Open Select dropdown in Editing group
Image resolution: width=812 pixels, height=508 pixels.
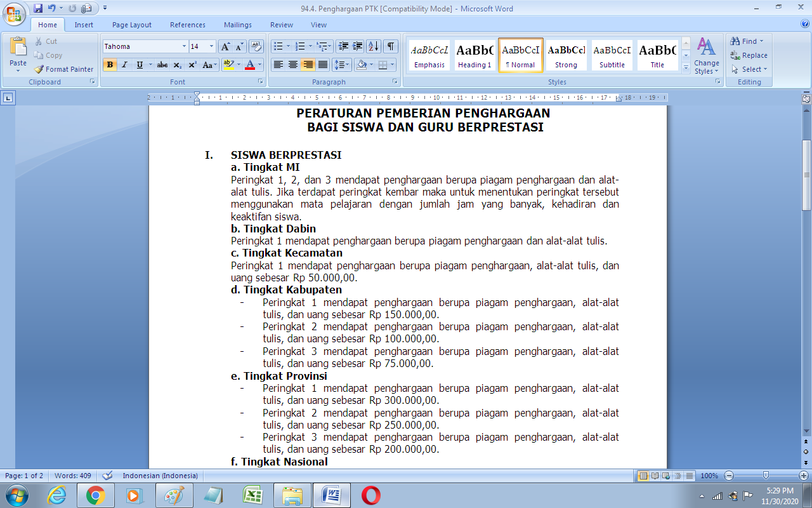pos(749,69)
